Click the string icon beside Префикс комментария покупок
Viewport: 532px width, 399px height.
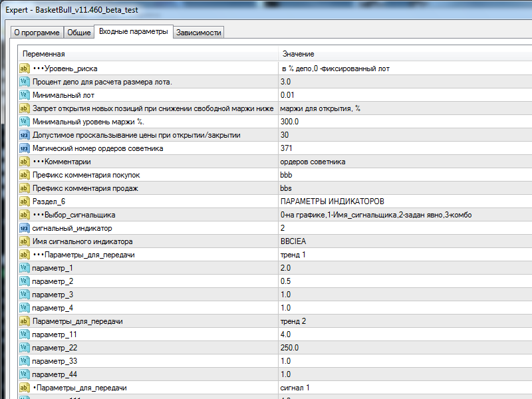pos(24,175)
